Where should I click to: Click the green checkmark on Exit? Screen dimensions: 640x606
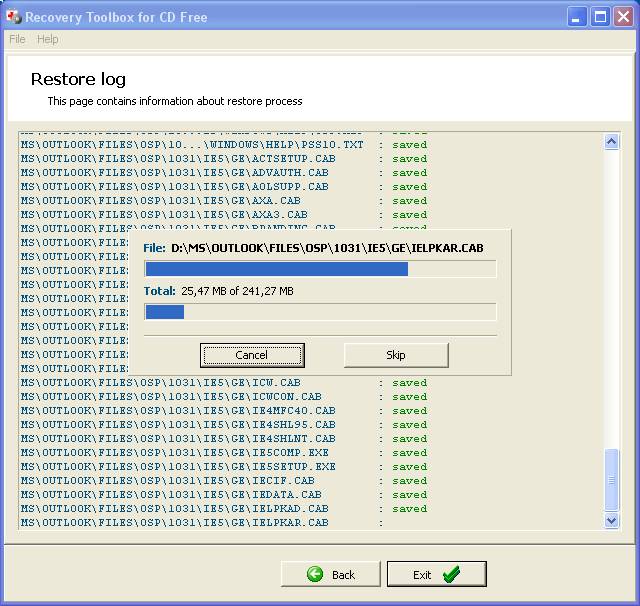[452, 574]
